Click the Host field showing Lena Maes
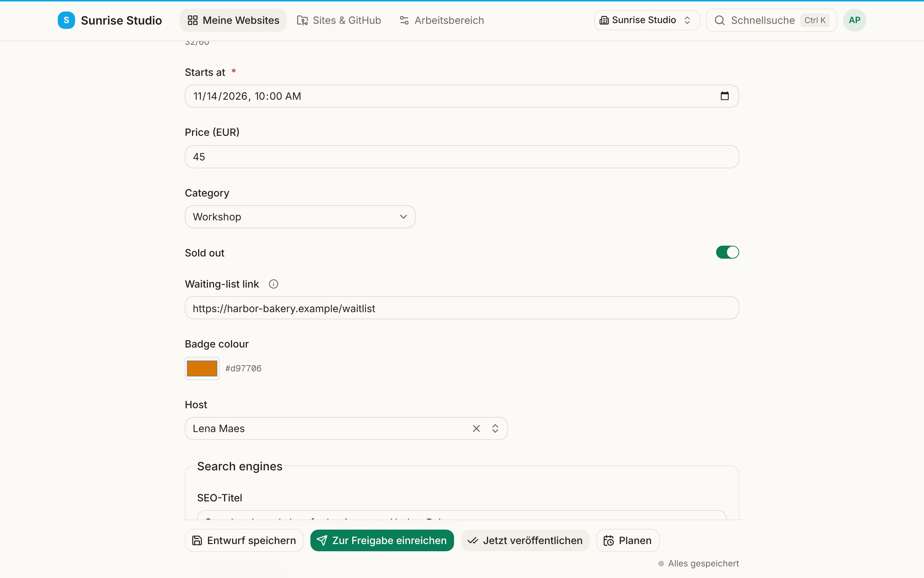Screen dimensions: 924x578 pyautogui.click(x=346, y=428)
